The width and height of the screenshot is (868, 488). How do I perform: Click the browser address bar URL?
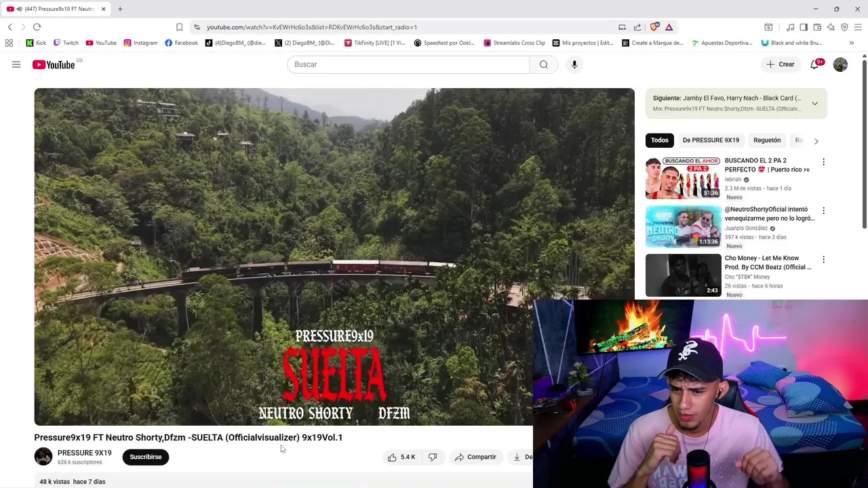point(312,27)
